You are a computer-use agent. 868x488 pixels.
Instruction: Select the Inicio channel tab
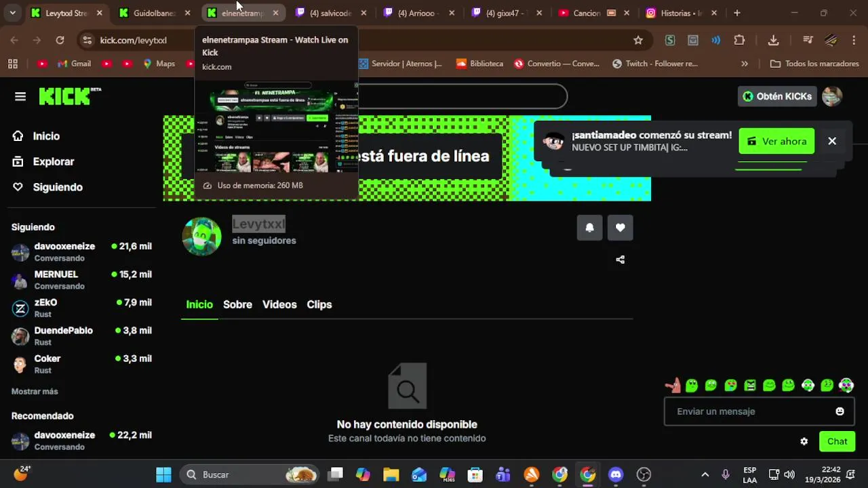tap(199, 304)
